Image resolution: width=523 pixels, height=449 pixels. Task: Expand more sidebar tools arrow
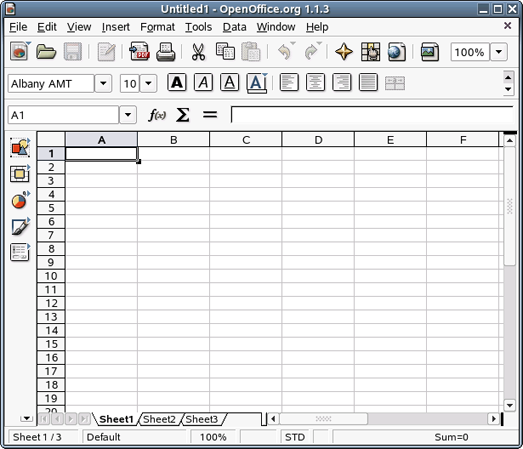26,418
